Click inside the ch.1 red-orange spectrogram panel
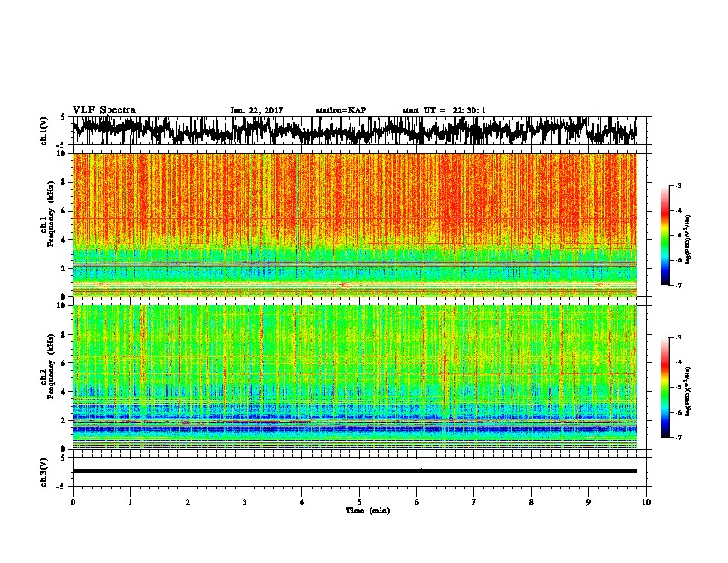Image resolution: width=728 pixels, height=563 pixels. [355, 224]
